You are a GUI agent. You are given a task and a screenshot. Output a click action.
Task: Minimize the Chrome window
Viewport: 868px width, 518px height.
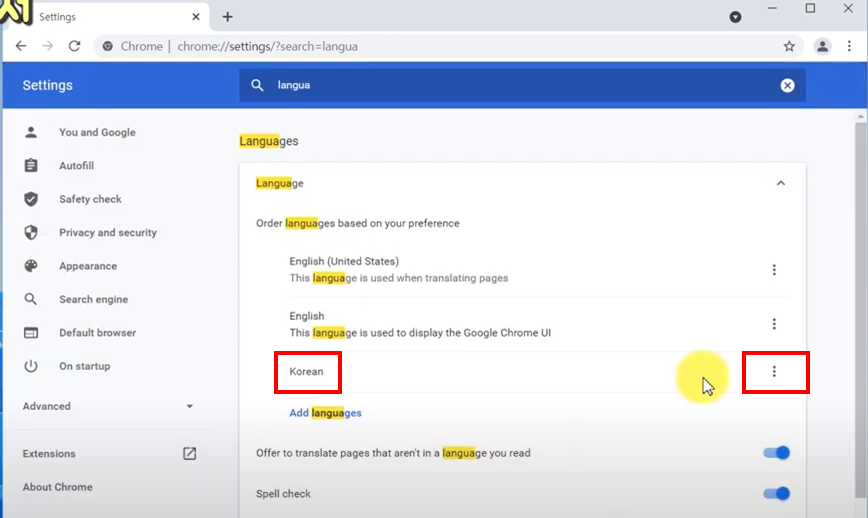[772, 8]
